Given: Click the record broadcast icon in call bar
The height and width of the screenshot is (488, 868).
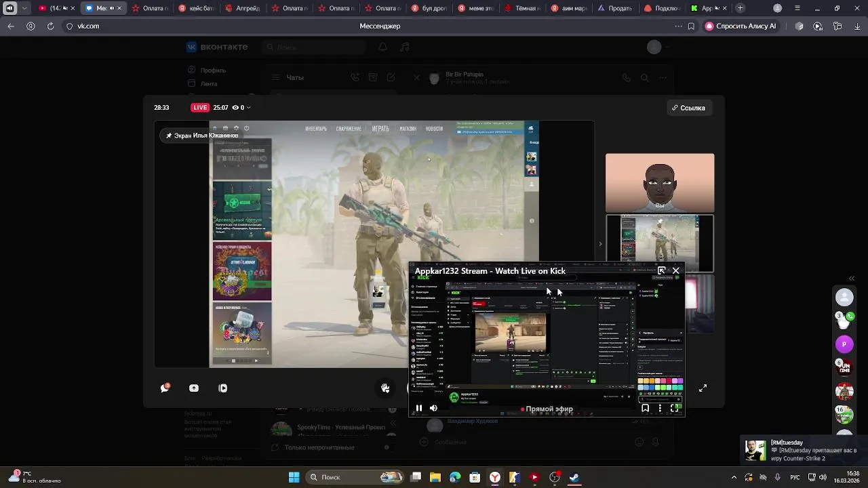Looking at the screenshot, I should [x=223, y=388].
